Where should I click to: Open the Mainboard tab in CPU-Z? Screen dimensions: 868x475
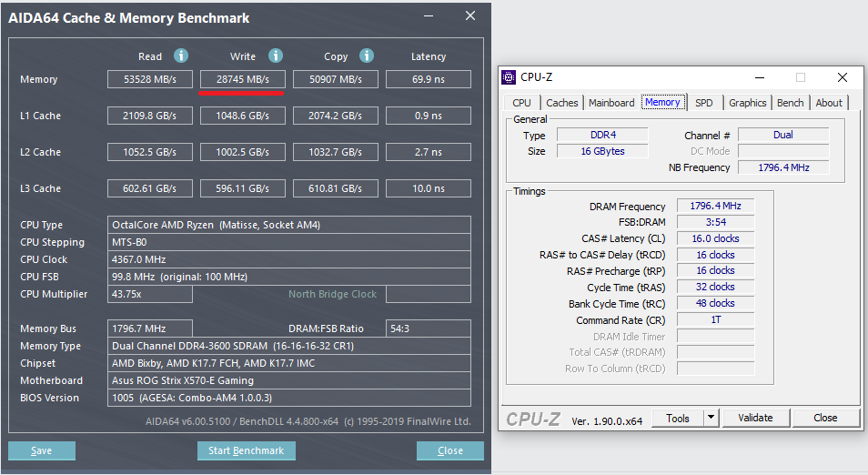pos(611,103)
